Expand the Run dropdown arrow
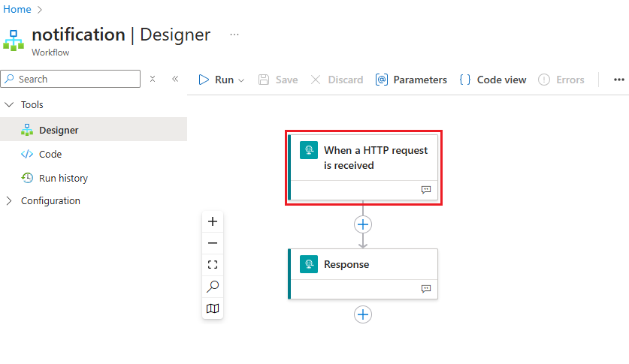This screenshot has width=629, height=364. [241, 80]
